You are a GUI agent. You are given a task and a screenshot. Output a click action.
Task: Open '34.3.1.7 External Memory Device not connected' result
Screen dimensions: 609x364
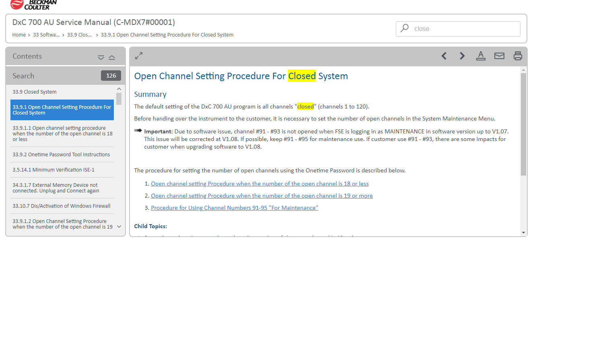coord(62,188)
